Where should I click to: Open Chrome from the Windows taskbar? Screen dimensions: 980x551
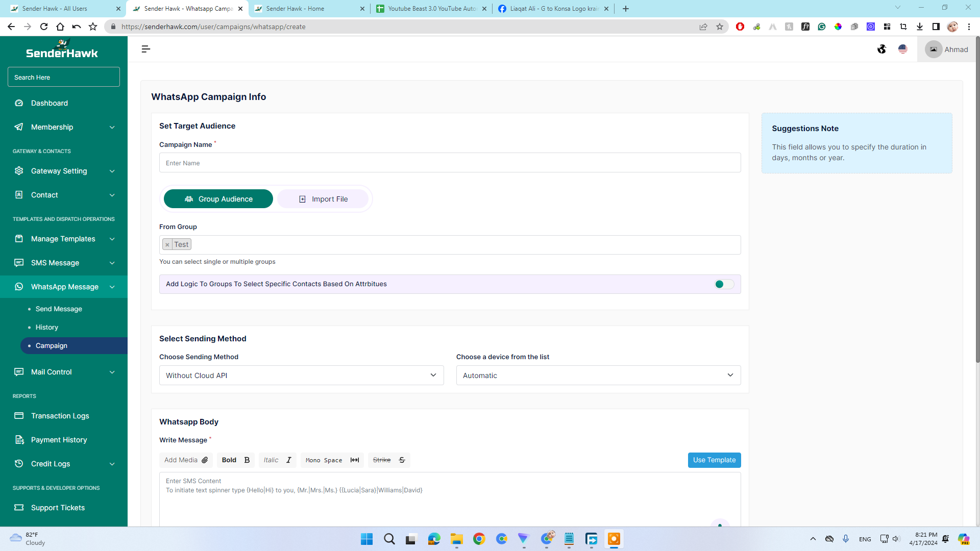[479, 539]
